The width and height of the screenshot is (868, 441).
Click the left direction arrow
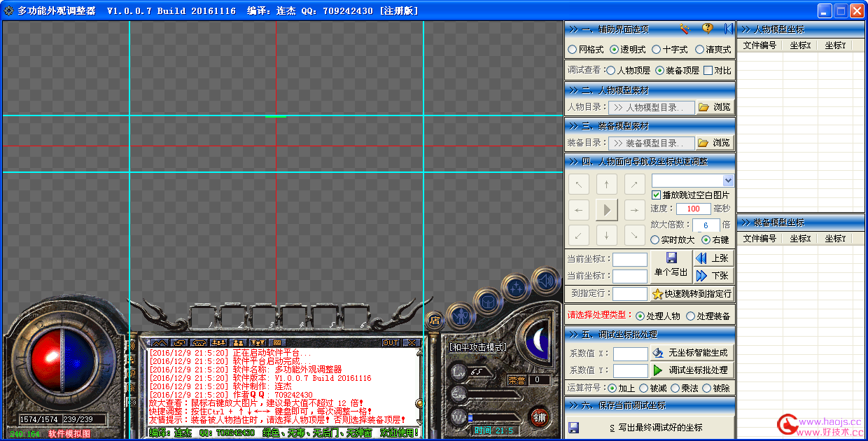click(x=578, y=209)
